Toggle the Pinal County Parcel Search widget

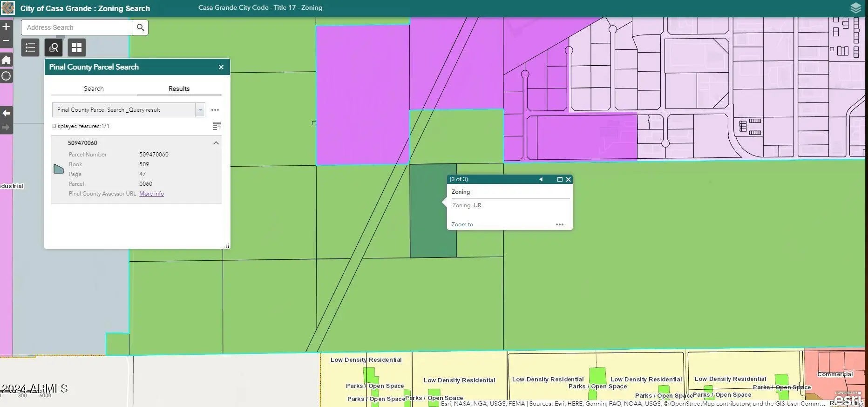(54, 47)
